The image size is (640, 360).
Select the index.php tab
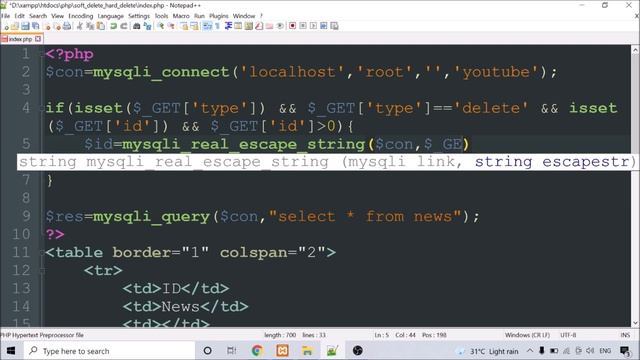[20, 39]
